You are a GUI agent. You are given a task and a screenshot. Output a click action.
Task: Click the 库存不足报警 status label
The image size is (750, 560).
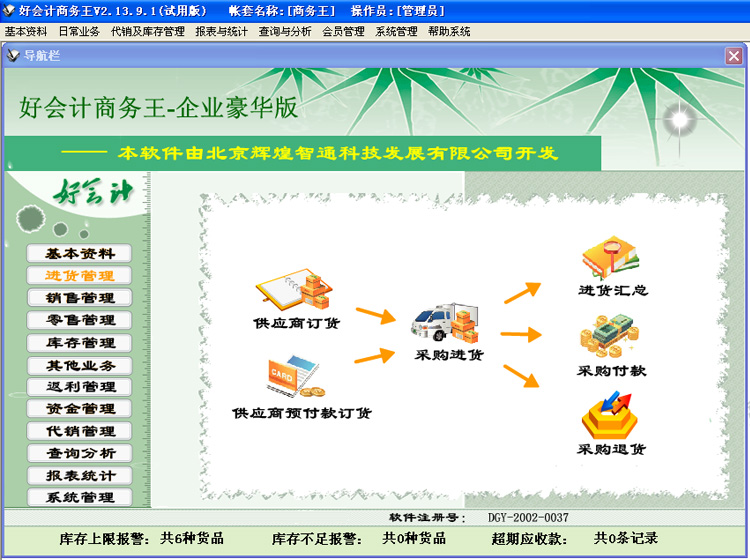(317, 539)
